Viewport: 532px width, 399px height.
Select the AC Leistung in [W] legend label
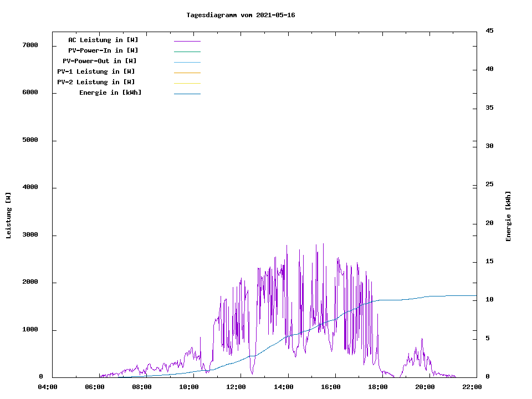tap(103, 40)
